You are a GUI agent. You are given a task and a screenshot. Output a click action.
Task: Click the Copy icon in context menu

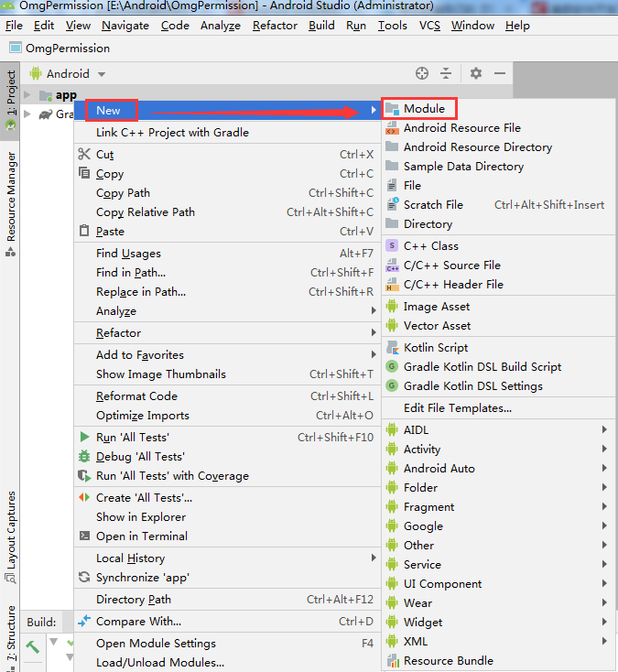[x=84, y=173]
